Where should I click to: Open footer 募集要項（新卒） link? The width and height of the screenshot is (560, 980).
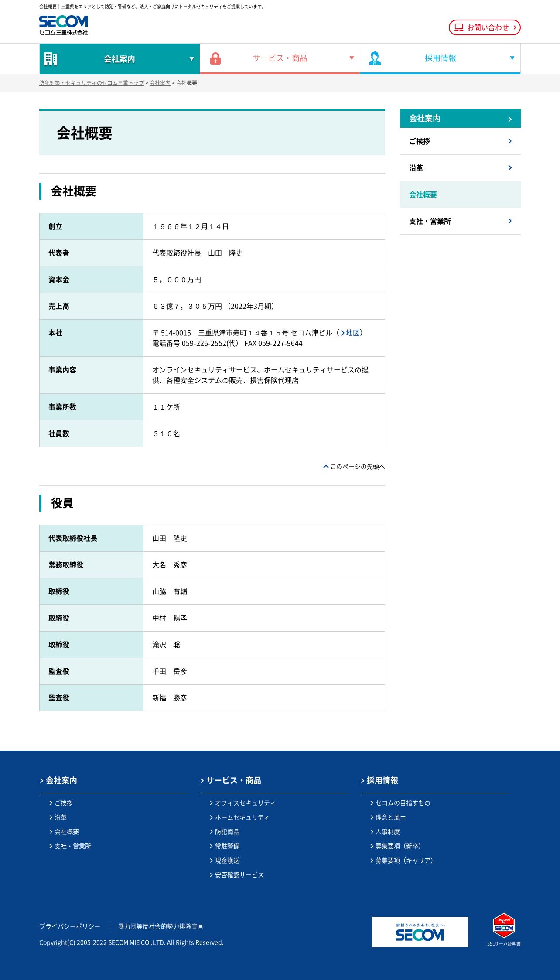(x=396, y=846)
